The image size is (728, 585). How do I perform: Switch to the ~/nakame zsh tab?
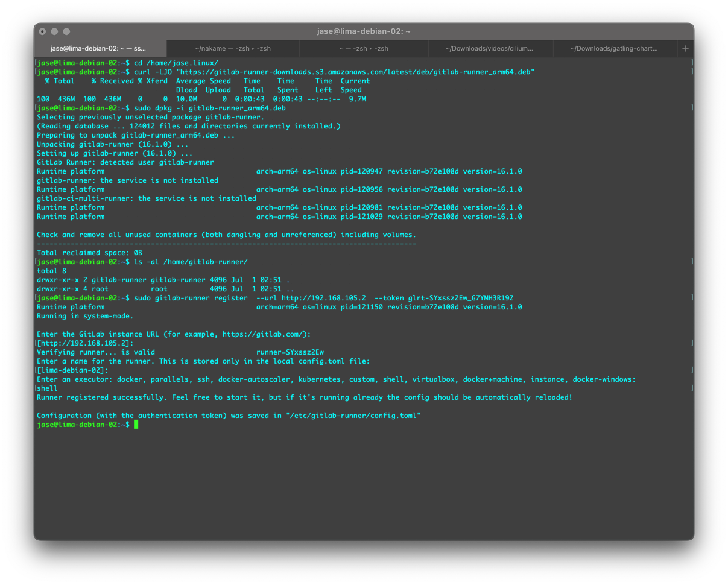tap(233, 48)
